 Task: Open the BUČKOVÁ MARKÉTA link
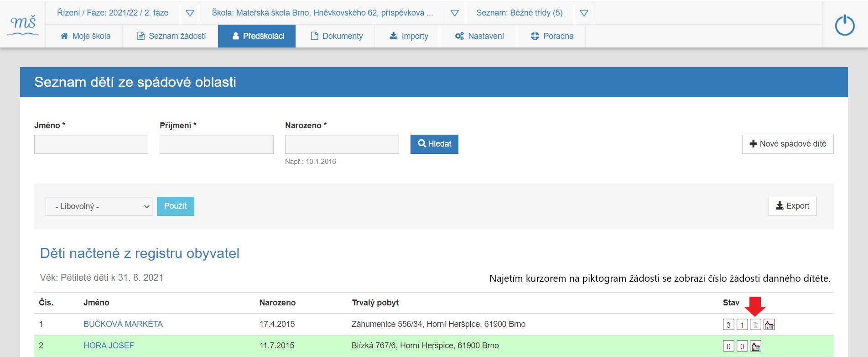123,324
